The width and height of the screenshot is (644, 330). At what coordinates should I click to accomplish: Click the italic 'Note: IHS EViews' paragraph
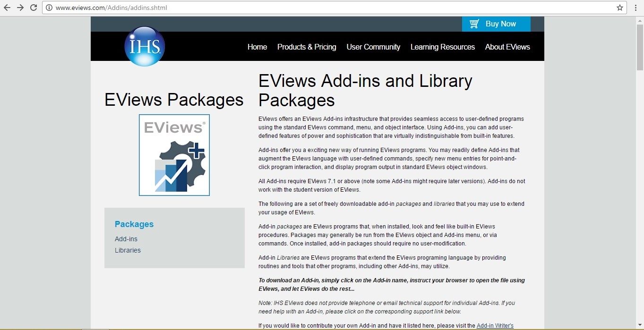point(386,307)
